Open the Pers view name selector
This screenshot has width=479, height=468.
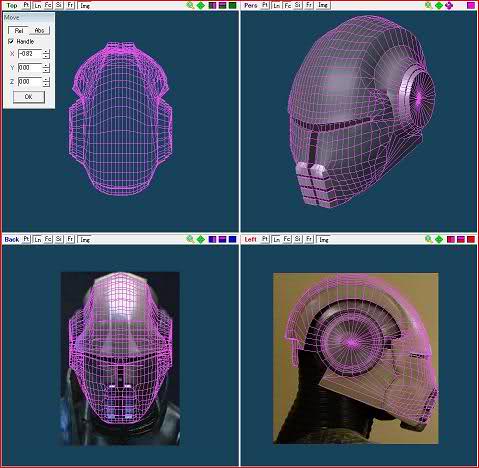click(251, 6)
